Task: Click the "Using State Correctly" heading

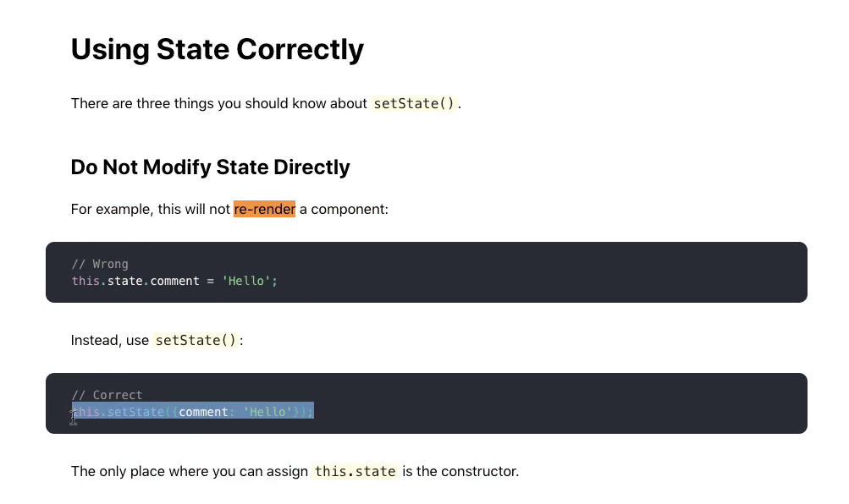Action: [x=218, y=50]
